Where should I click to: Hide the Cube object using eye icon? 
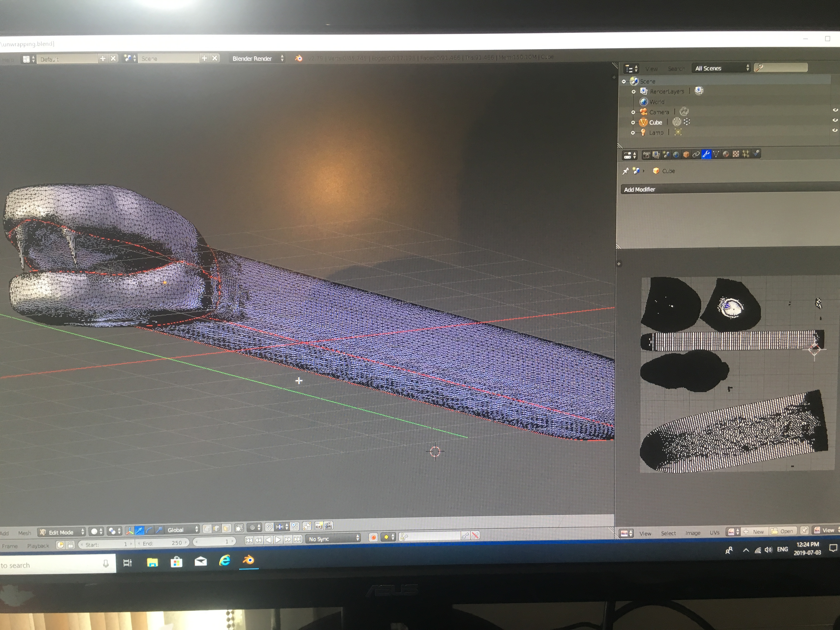(835, 120)
